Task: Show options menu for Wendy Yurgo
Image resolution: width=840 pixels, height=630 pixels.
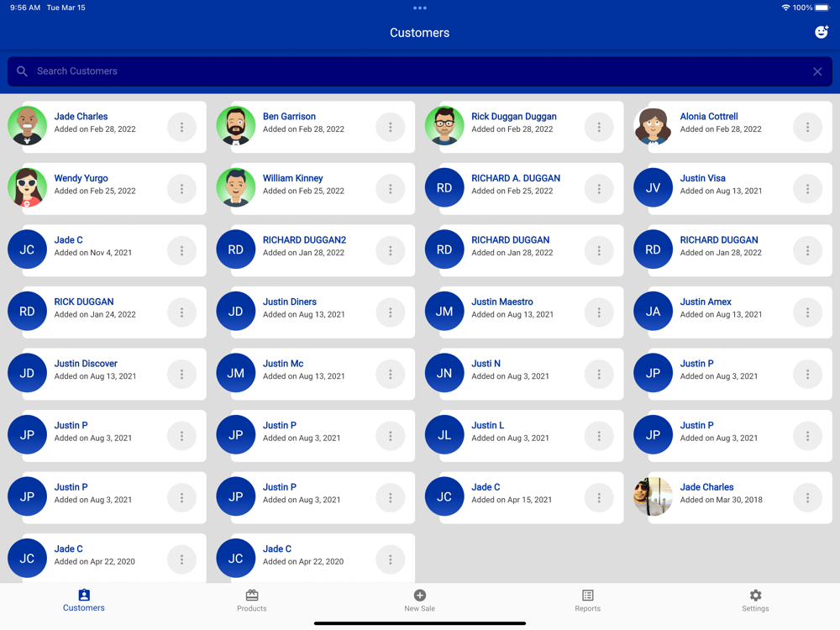Action: tap(181, 189)
